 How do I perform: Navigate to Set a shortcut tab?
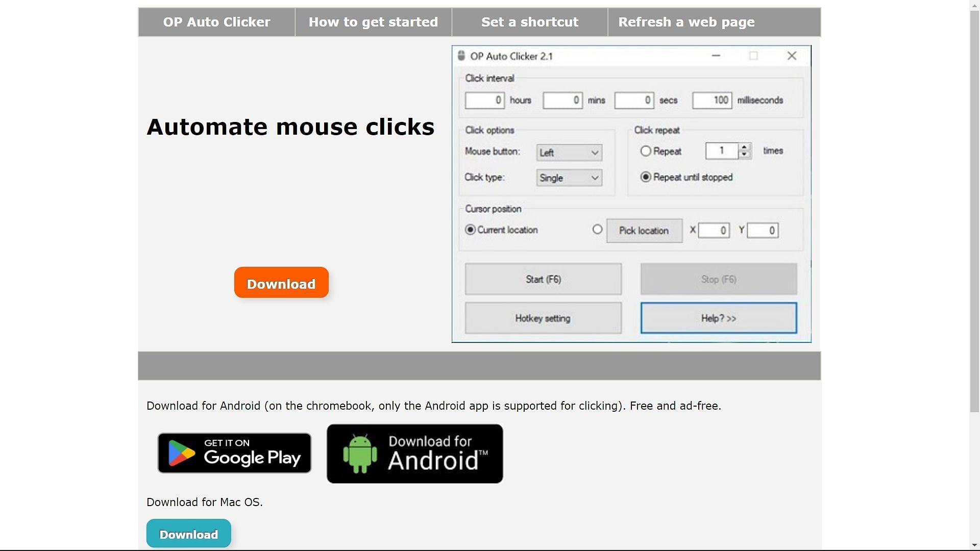530,22
